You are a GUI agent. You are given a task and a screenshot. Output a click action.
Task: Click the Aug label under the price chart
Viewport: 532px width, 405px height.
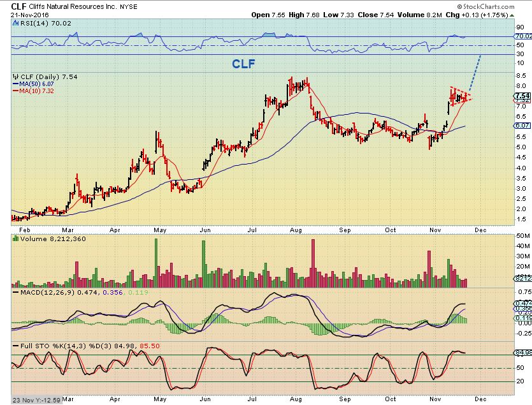(x=296, y=230)
